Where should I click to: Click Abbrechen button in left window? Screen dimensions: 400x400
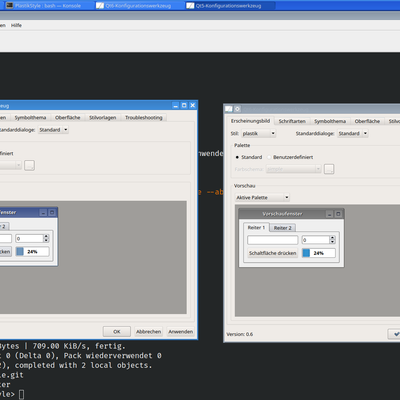[x=148, y=332]
